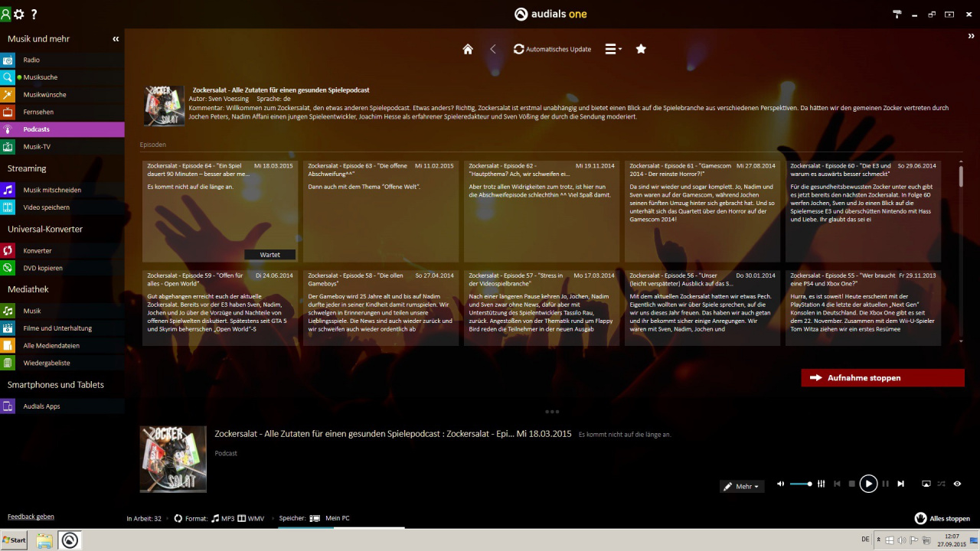This screenshot has width=980, height=551.
Task: Open Radio in the sidebar
Action: (x=62, y=60)
